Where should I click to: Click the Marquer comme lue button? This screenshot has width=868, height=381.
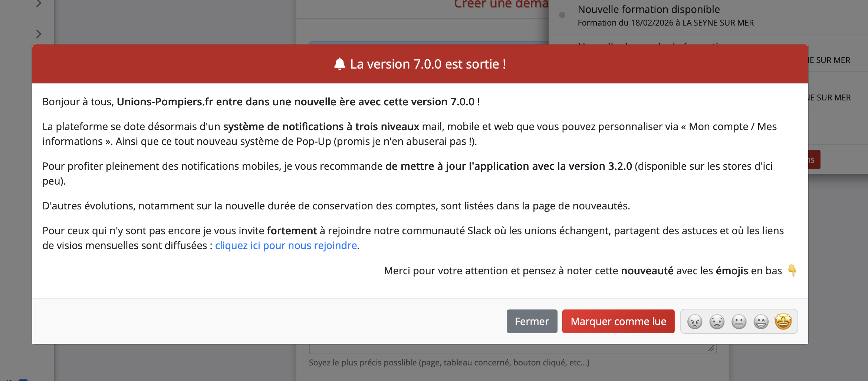[x=618, y=321]
